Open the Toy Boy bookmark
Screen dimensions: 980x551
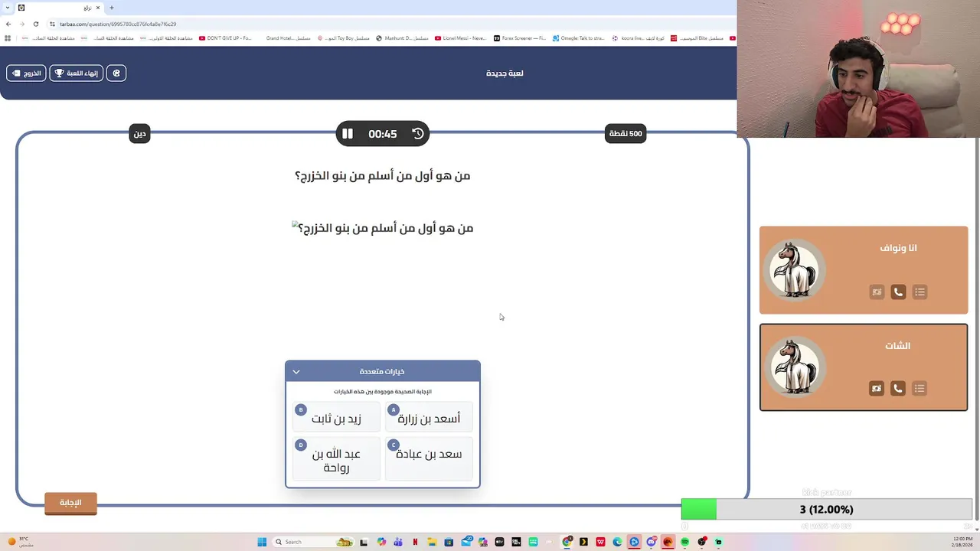pyautogui.click(x=343, y=37)
